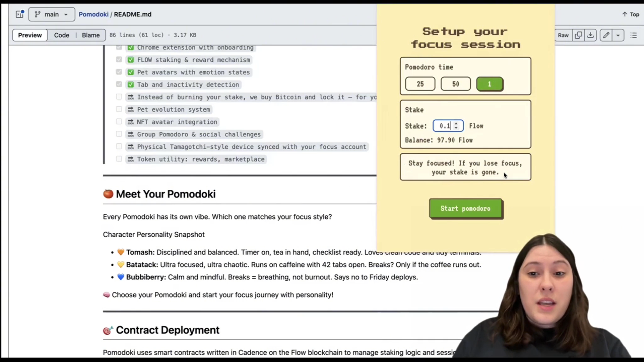This screenshot has width=644, height=362.
Task: Click the tomato emoji before Meet Your Pomodoki
Action: tap(108, 194)
